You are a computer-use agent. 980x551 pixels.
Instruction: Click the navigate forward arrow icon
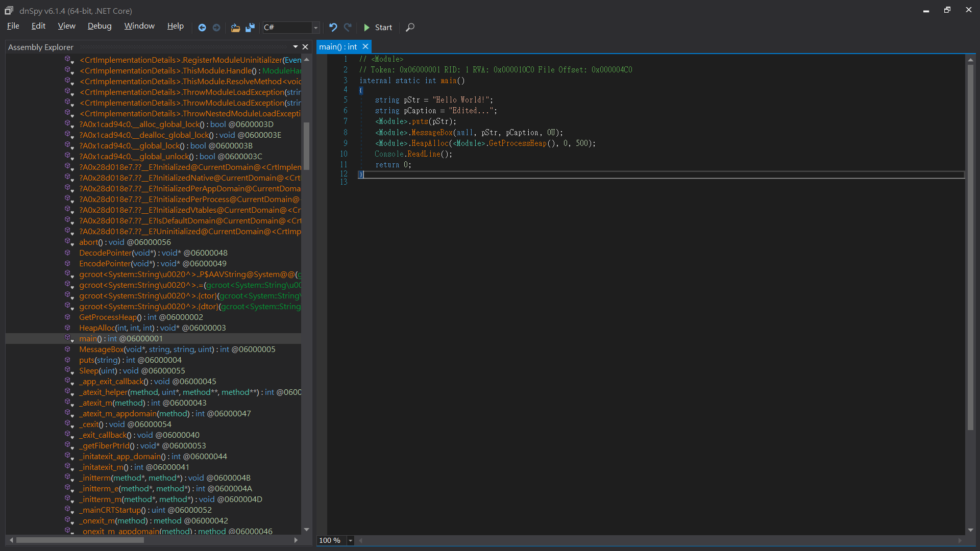pos(216,28)
